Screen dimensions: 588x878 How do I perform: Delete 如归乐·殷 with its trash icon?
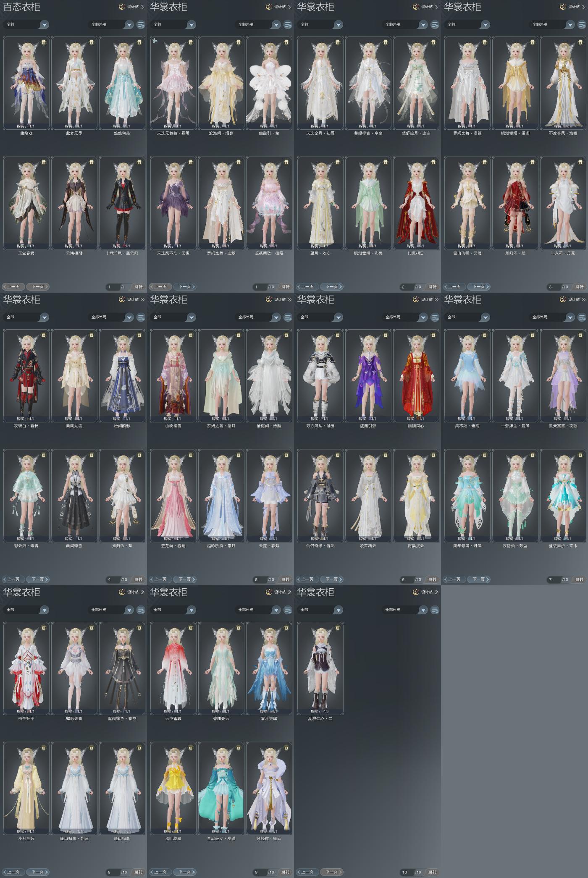click(533, 162)
